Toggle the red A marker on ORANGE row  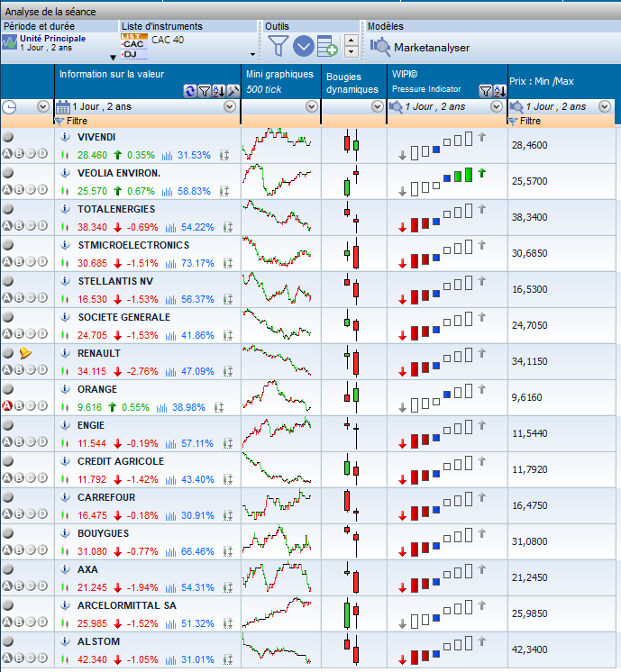point(7,405)
